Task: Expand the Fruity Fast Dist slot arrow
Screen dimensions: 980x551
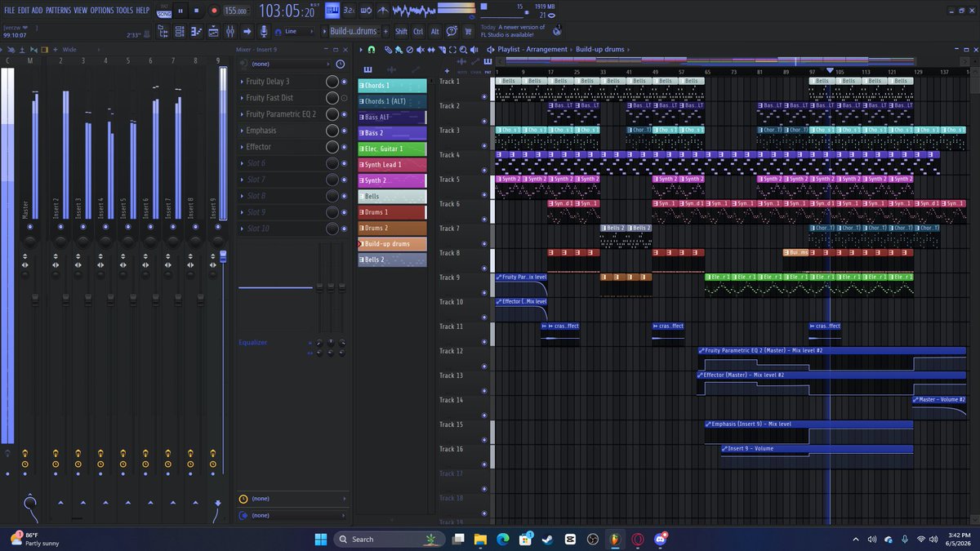Action: (x=242, y=98)
